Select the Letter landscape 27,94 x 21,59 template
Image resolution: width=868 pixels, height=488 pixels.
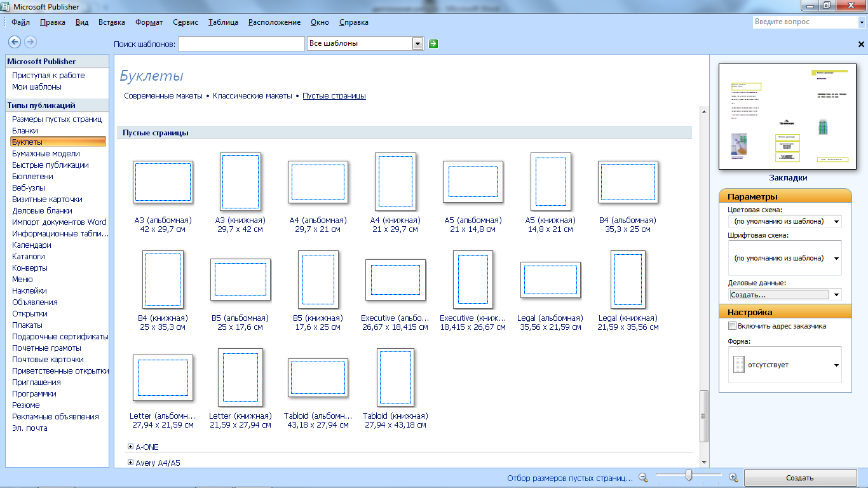[x=163, y=377]
